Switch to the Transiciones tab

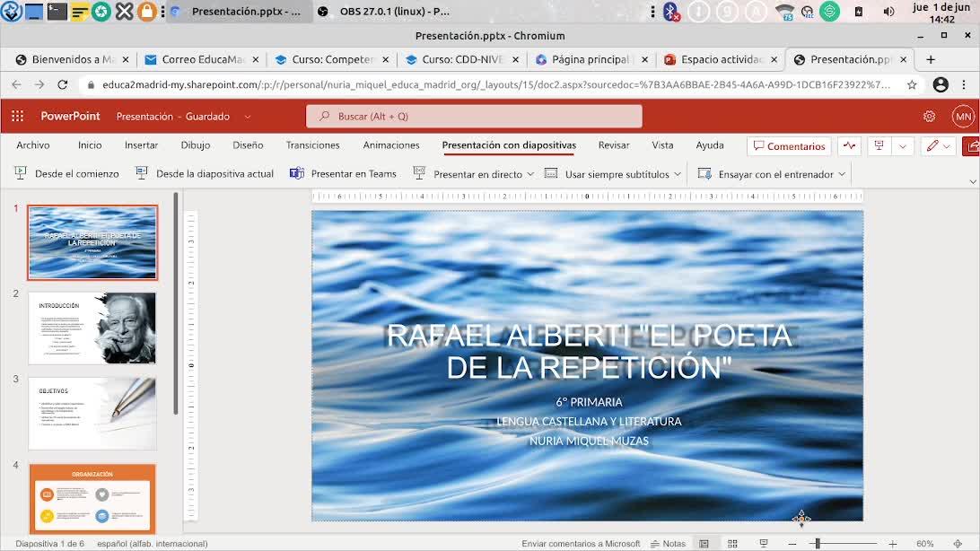(x=312, y=145)
